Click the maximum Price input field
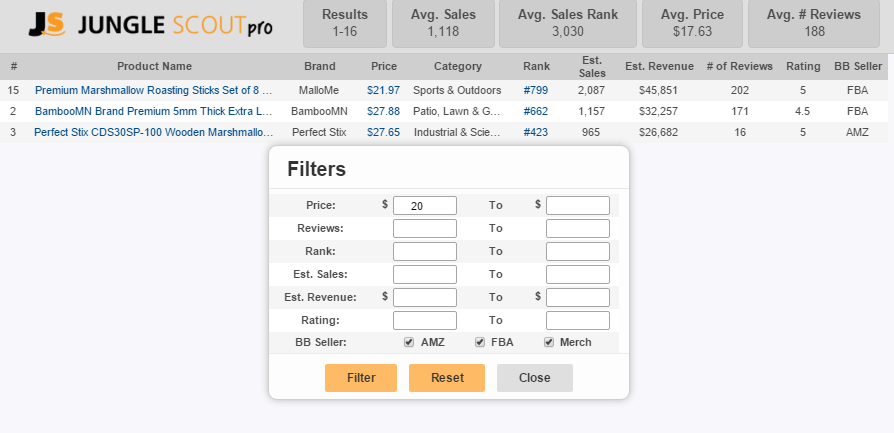This screenshot has height=433, width=894. (577, 205)
